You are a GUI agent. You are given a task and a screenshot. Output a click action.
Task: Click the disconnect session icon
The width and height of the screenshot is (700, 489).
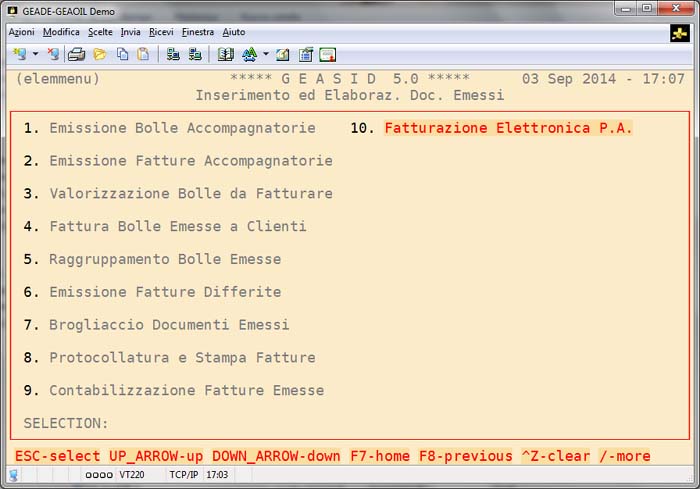[53, 54]
